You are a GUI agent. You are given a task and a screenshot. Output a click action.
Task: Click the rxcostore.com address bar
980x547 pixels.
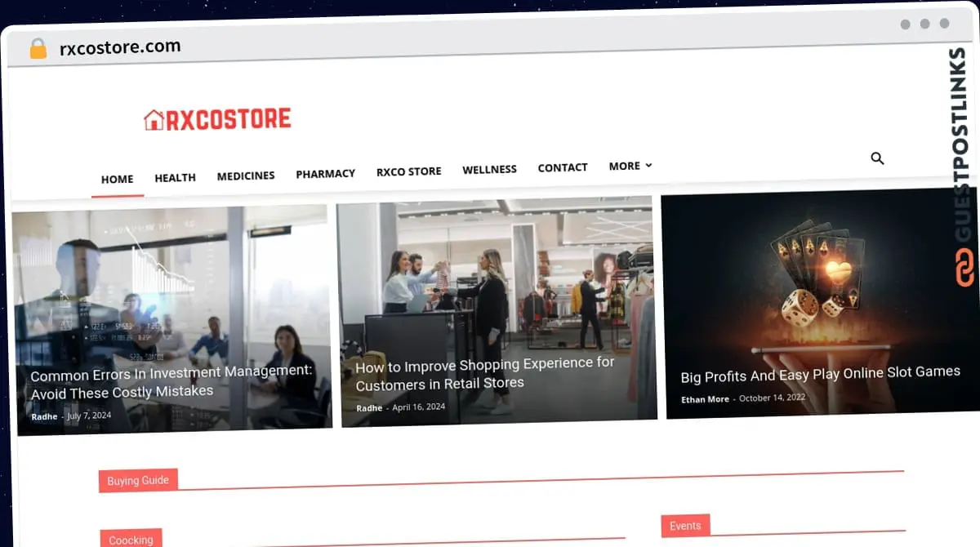(120, 47)
